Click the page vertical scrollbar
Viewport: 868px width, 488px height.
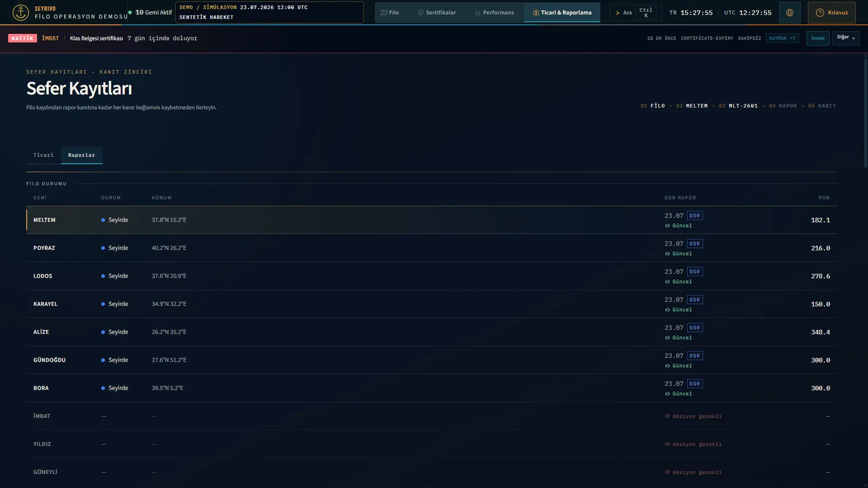(x=865, y=114)
